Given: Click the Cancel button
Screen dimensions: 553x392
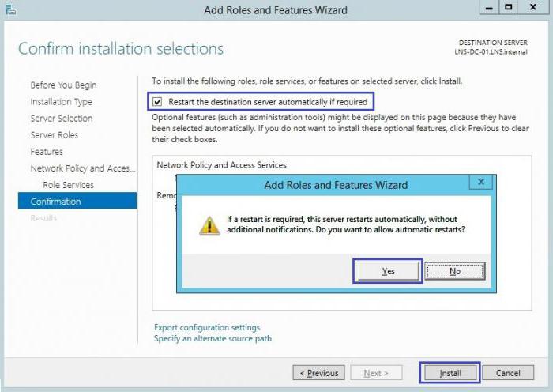Looking at the screenshot, I should pyautogui.click(x=508, y=373).
